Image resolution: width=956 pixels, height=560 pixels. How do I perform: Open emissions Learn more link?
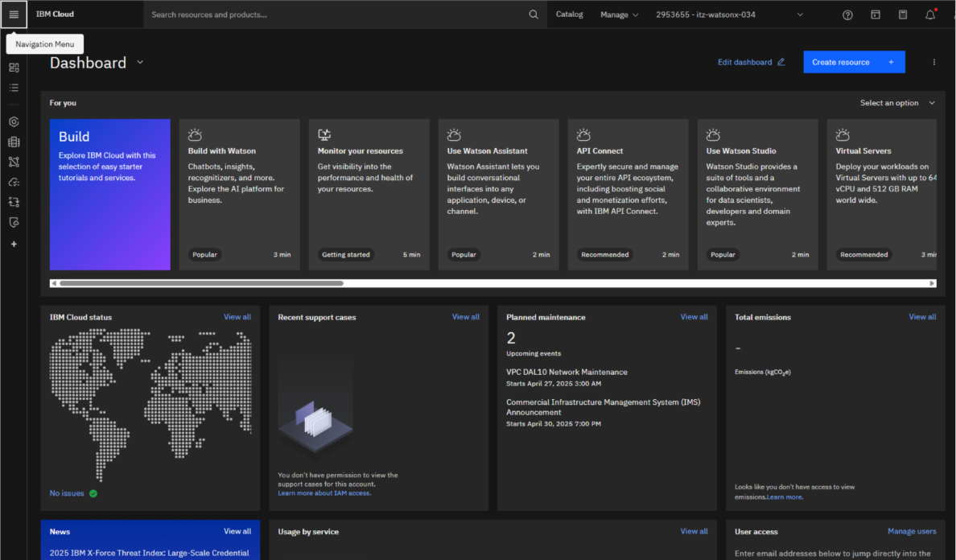point(785,497)
